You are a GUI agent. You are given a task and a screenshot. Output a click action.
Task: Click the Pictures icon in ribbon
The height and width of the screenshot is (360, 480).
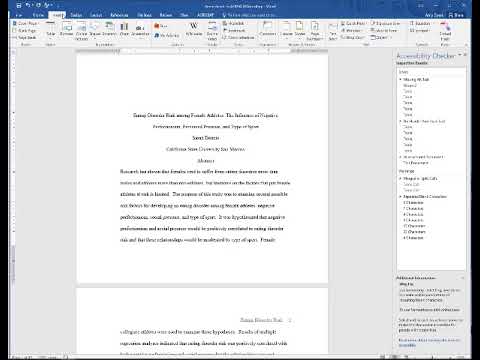pyautogui.click(x=67, y=29)
